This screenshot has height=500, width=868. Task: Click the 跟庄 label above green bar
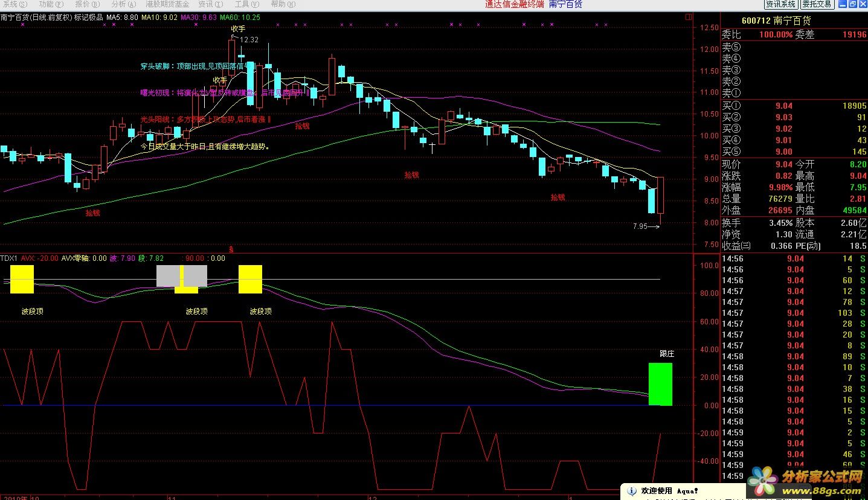click(667, 354)
